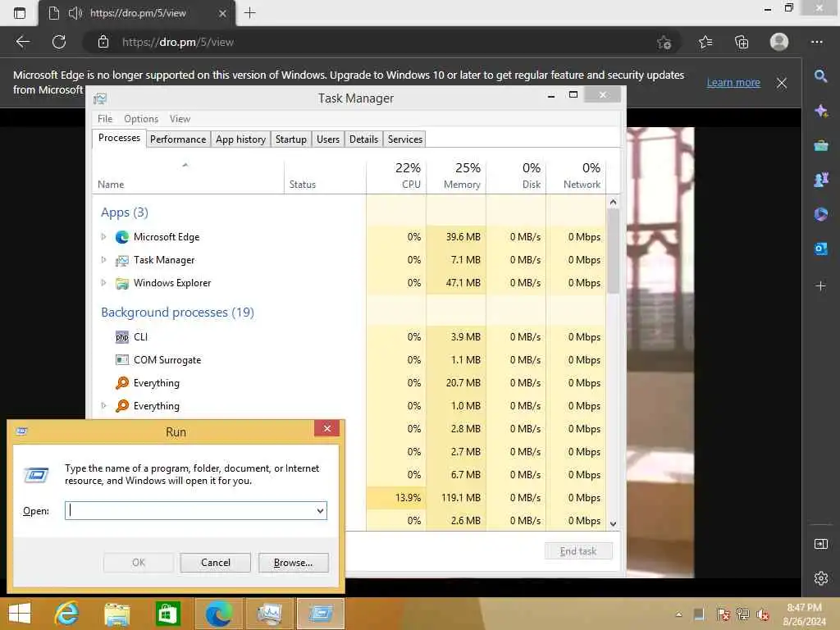Open the Task Manager View menu
This screenshot has width=840, height=630.
(x=180, y=119)
